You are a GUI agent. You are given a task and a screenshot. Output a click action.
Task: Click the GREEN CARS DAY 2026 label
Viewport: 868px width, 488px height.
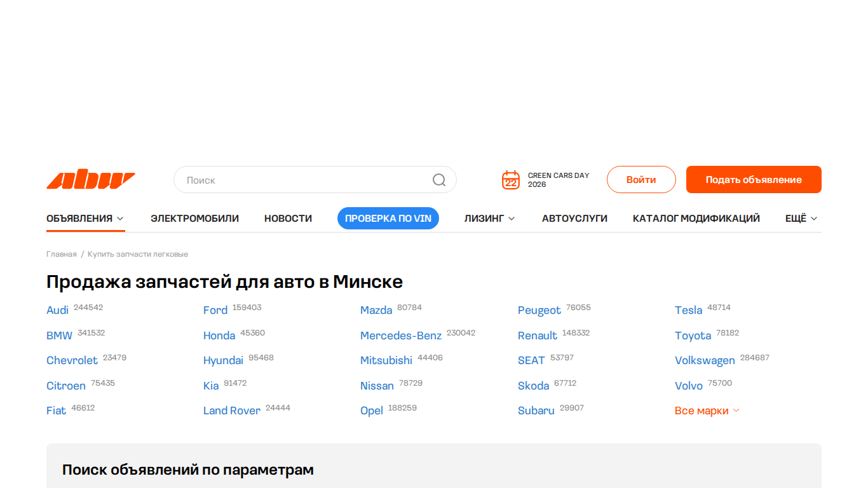click(559, 180)
